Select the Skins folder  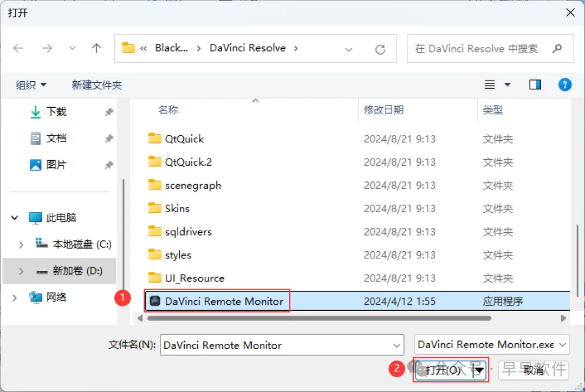[x=177, y=208]
